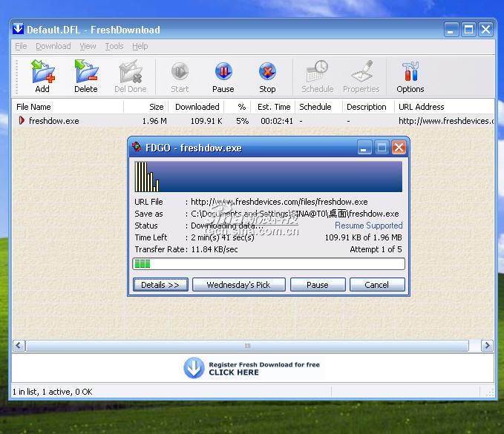Close the FDGO freshdow.exe dialog
The image size is (504, 434).
pos(399,148)
